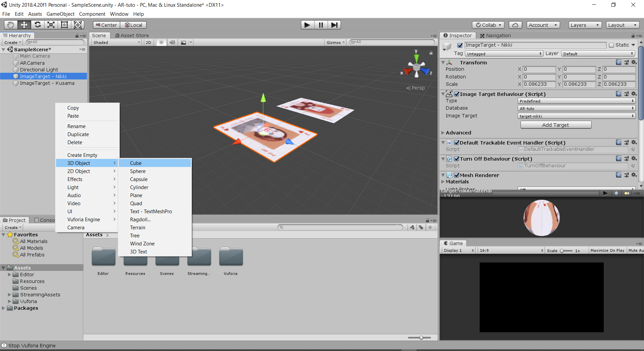Click the Add Target button
Screen dimensions: 644x351
pos(555,125)
